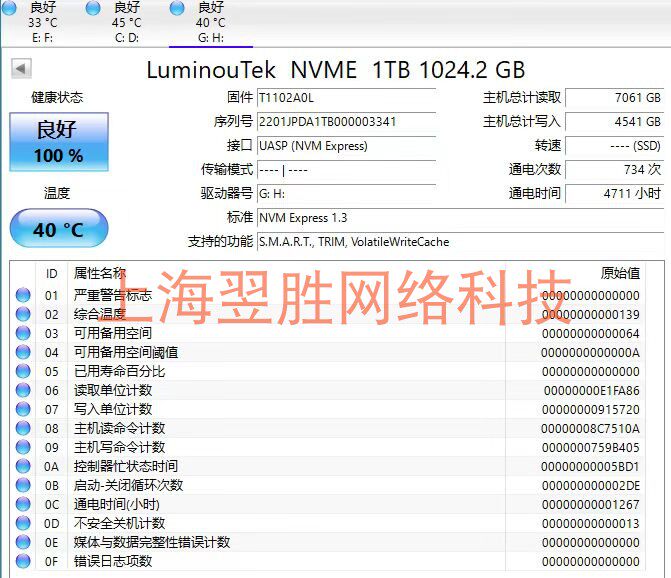This screenshot has width=671, height=578.
Task: Click the drive letter field G: H:
Action: click(347, 194)
